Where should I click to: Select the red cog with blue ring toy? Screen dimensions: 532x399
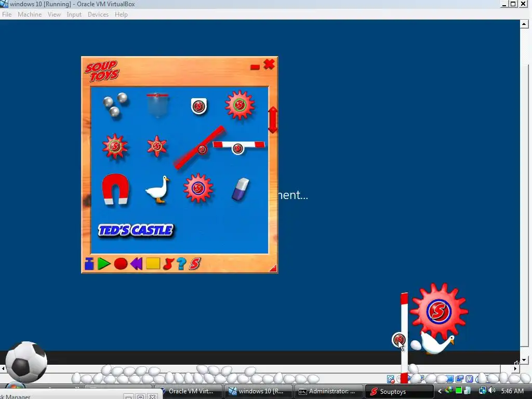(198, 188)
